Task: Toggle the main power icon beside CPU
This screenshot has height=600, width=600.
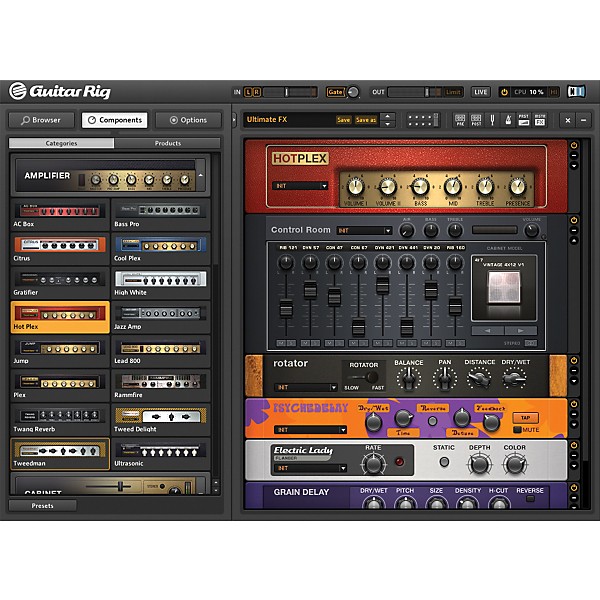Action: 504,92
